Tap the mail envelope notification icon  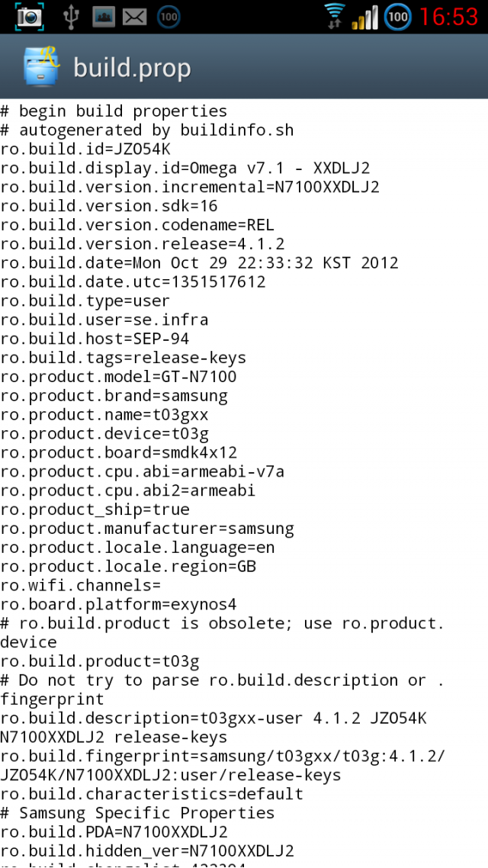pyautogui.click(x=135, y=16)
